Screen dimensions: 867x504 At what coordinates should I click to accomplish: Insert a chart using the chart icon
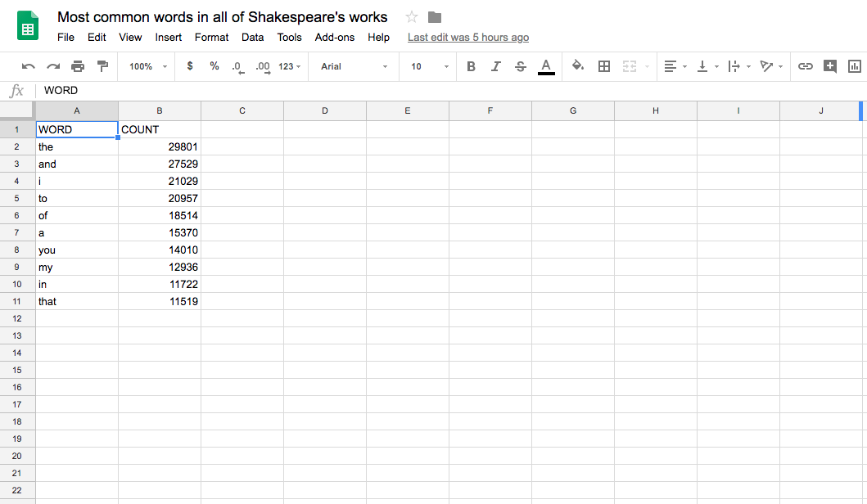[855, 66]
